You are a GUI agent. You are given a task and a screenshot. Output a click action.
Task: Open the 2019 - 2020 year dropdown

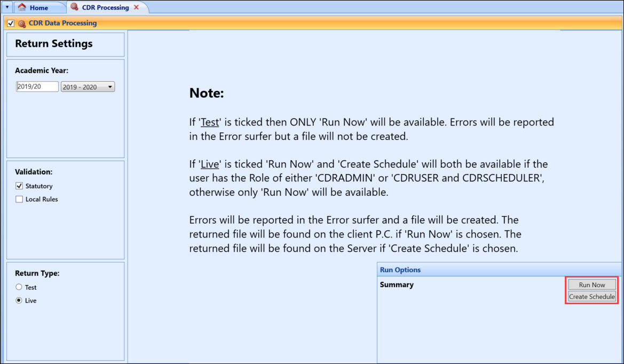pos(88,86)
